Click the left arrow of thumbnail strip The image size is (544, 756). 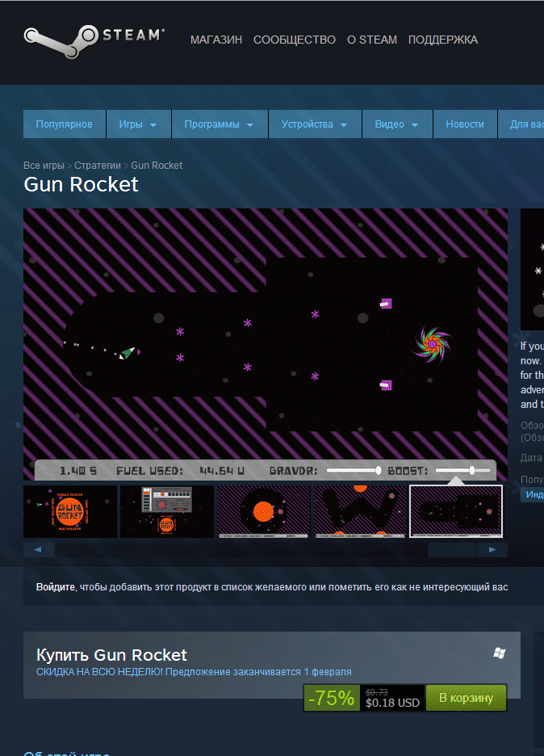coord(39,550)
